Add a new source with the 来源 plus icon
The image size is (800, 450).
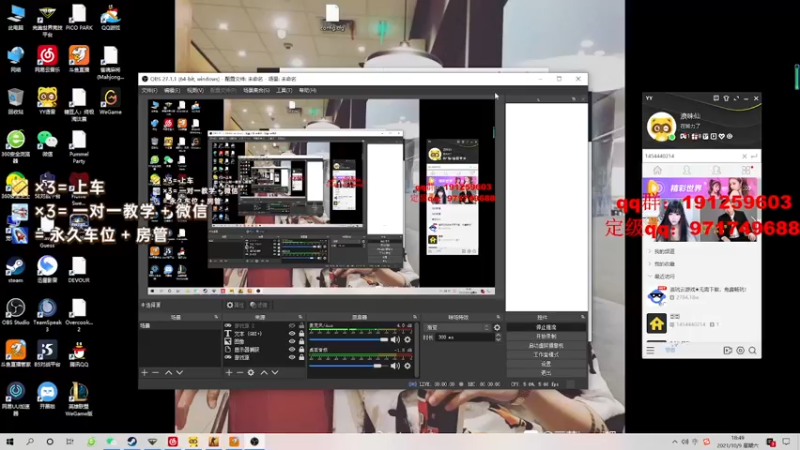229,373
